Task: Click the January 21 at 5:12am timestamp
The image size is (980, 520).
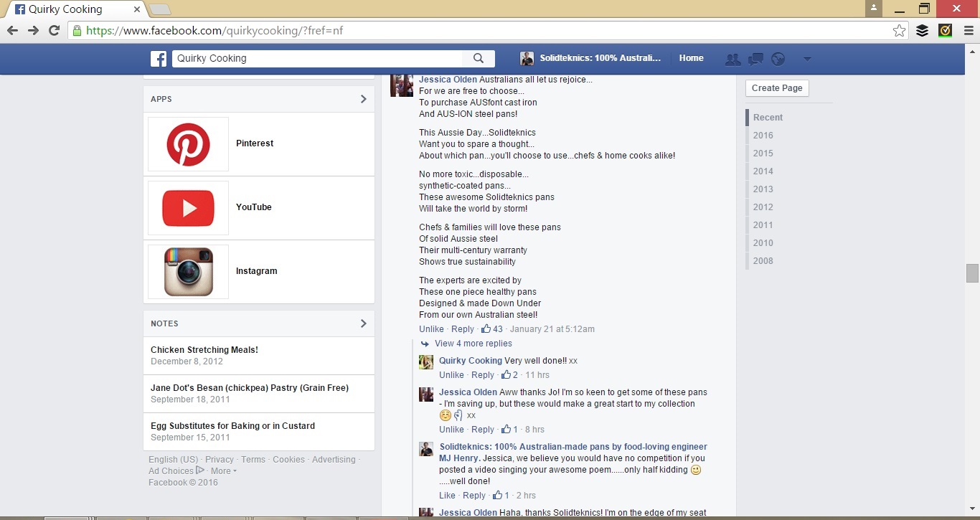Action: pyautogui.click(x=552, y=329)
